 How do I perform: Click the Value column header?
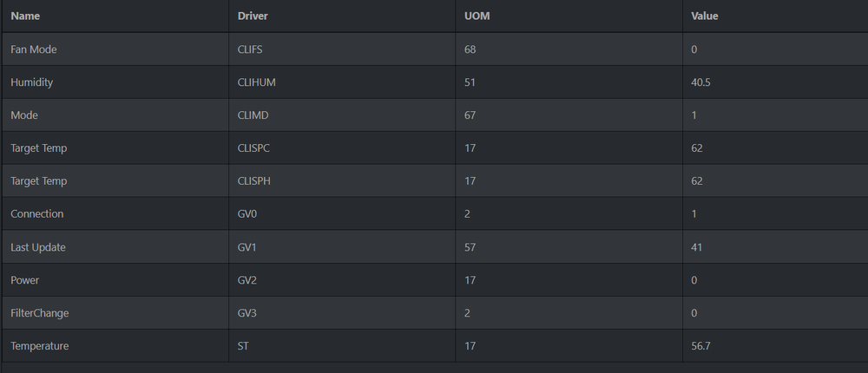(x=705, y=16)
